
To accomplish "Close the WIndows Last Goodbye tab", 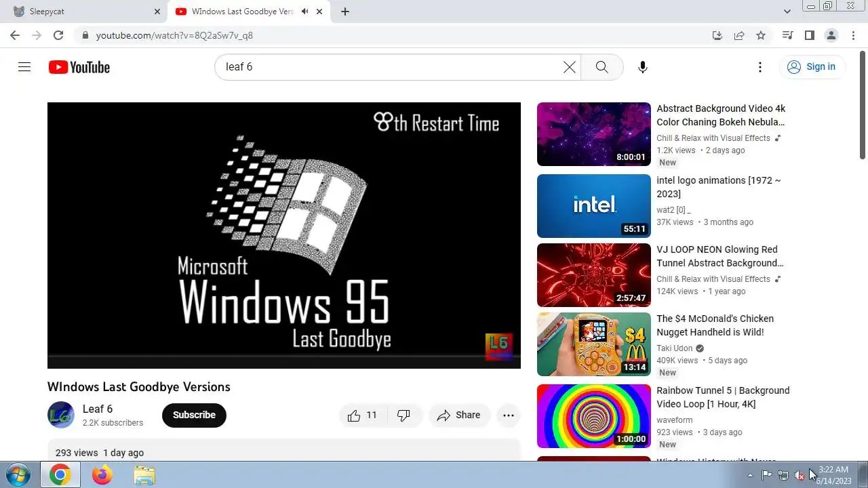I will pyautogui.click(x=319, y=12).
